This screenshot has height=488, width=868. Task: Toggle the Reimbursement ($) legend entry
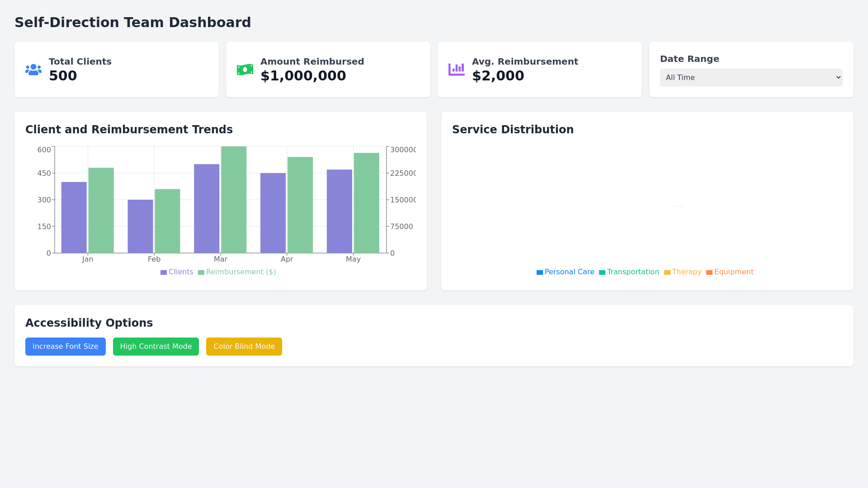click(x=241, y=272)
